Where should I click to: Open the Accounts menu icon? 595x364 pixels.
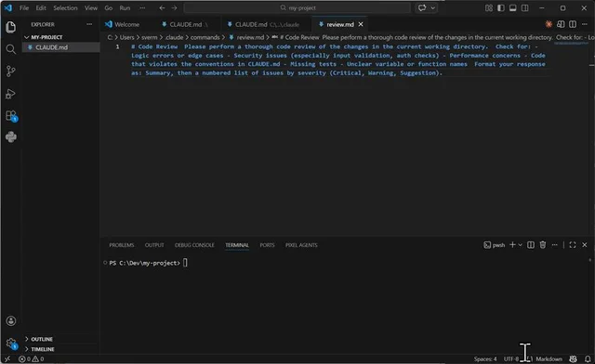[10, 321]
